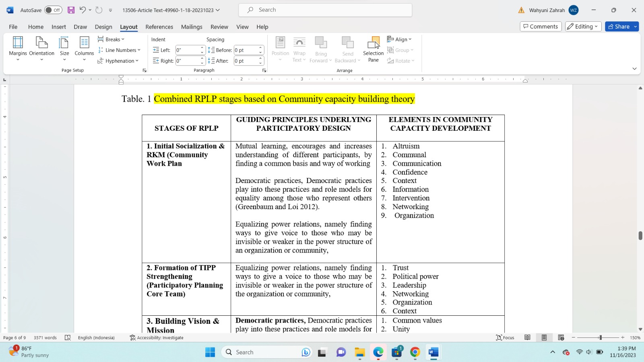Open Accessibility: Investigate checker
The width and height of the screenshot is (644, 362).
coord(157,338)
